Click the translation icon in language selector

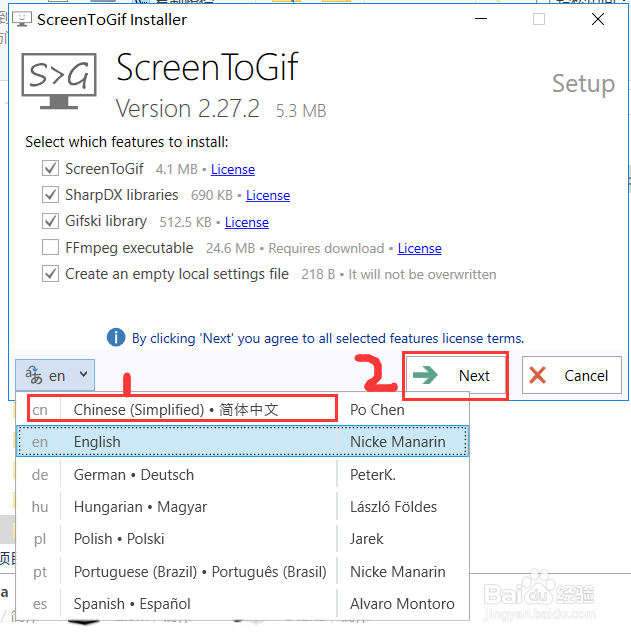[34, 374]
